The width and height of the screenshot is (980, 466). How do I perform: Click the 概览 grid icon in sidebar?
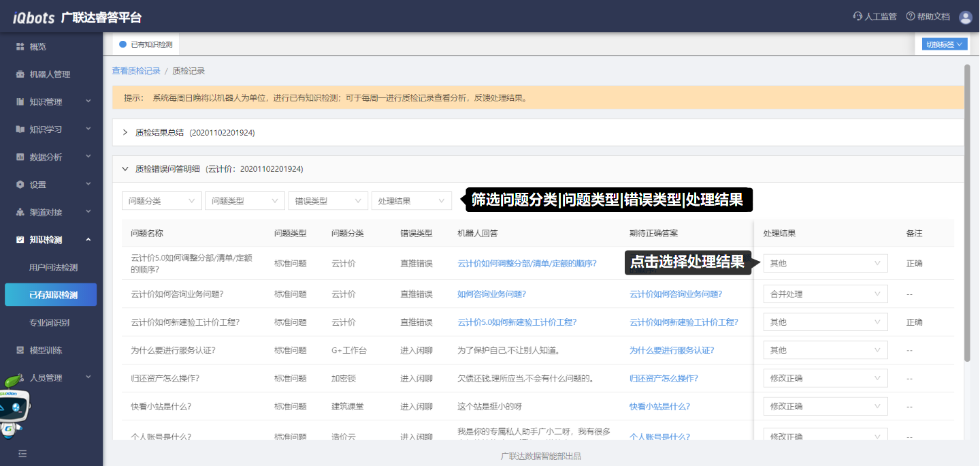(20, 47)
